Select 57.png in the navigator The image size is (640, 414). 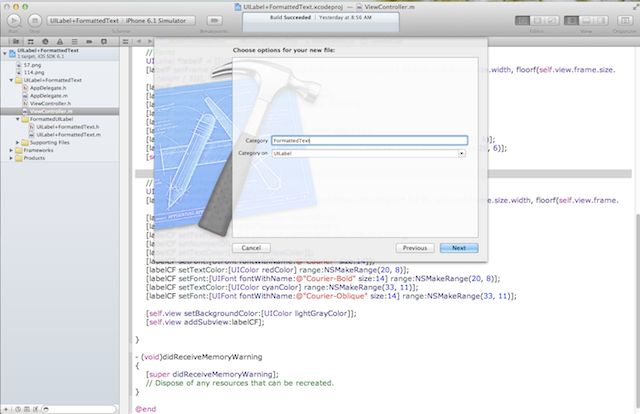32,65
